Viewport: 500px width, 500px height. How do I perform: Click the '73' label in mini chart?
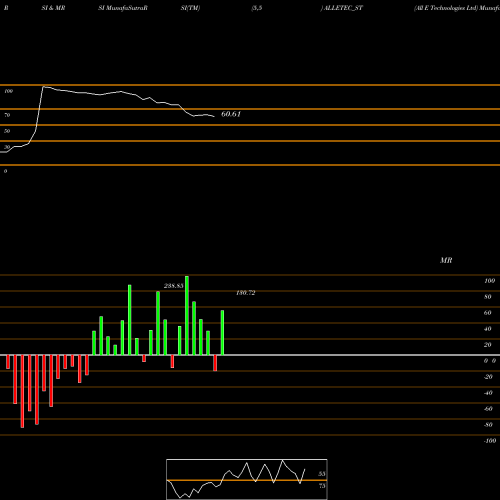322,486
